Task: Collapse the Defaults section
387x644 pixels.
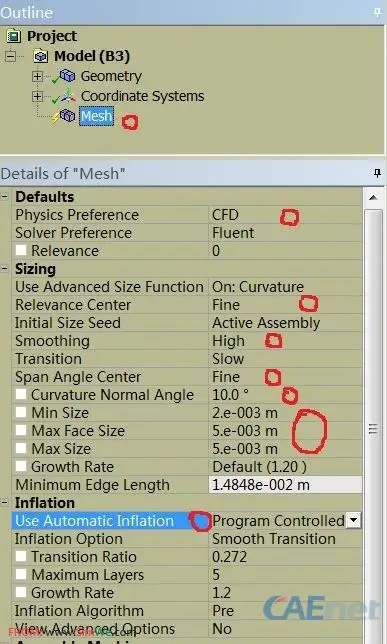Action: (x=5, y=197)
